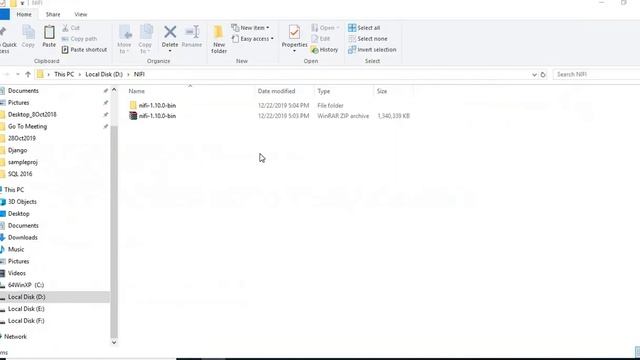Viewport: 640px width, 360px height.
Task: Click the Edit command
Action: pos(321,39)
